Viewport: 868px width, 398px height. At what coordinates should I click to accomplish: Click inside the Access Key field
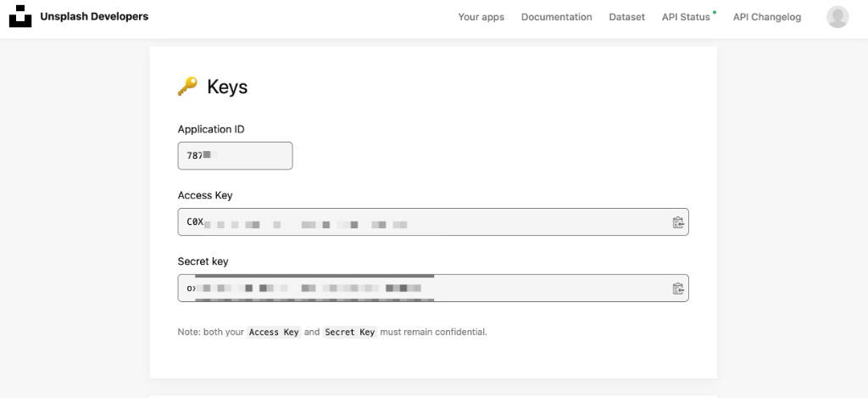pos(433,221)
